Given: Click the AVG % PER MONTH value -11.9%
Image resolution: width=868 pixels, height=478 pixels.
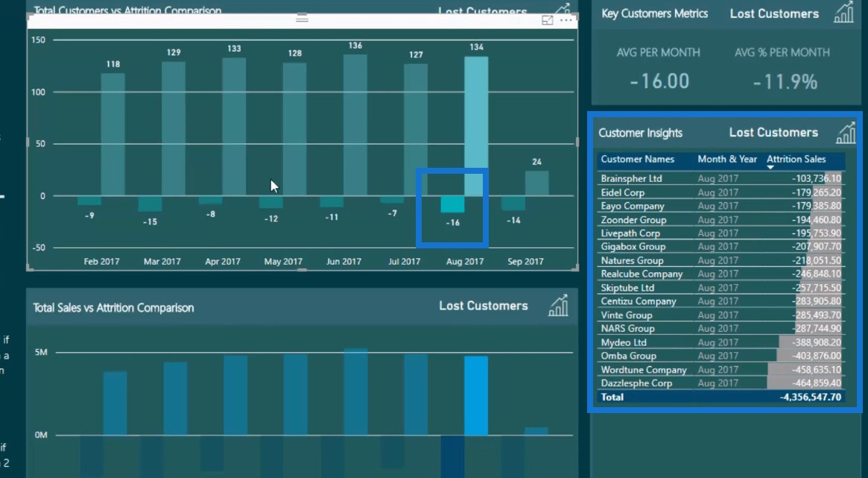Looking at the screenshot, I should pyautogui.click(x=785, y=82).
